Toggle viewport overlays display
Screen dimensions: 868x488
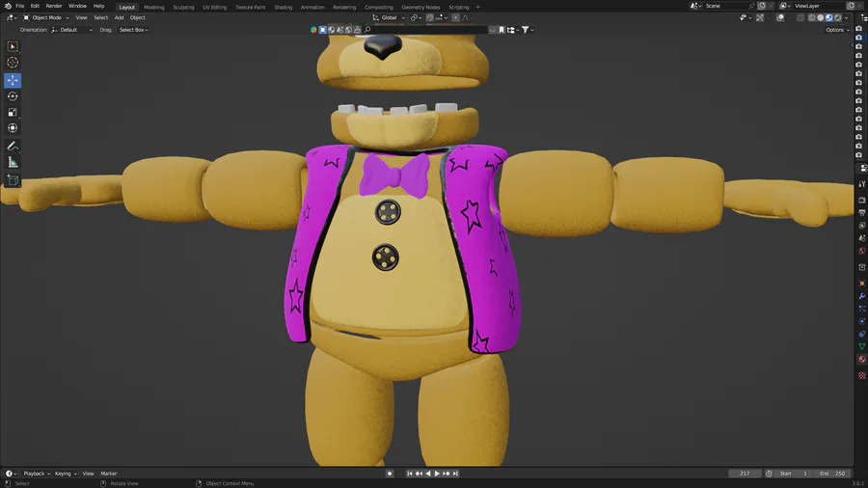point(780,17)
